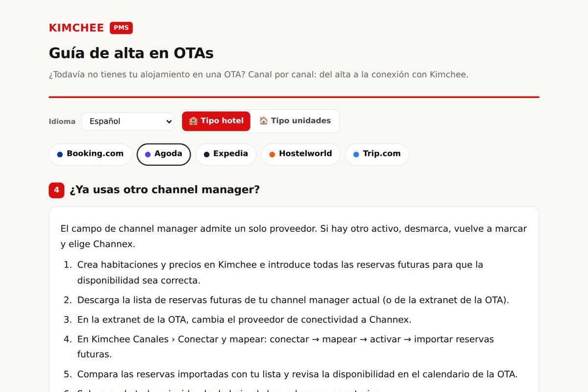
Task: Click paragraph 'El campo de channel manager admite'
Action: 294,236
